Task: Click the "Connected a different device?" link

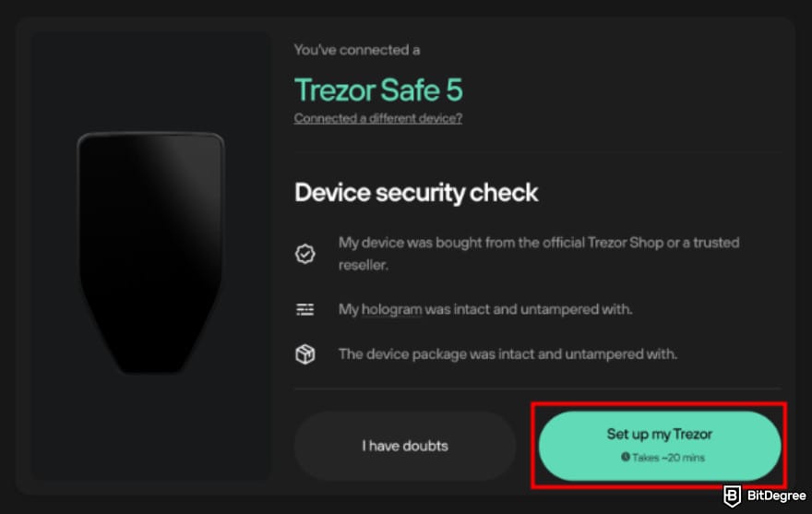Action: click(x=377, y=118)
